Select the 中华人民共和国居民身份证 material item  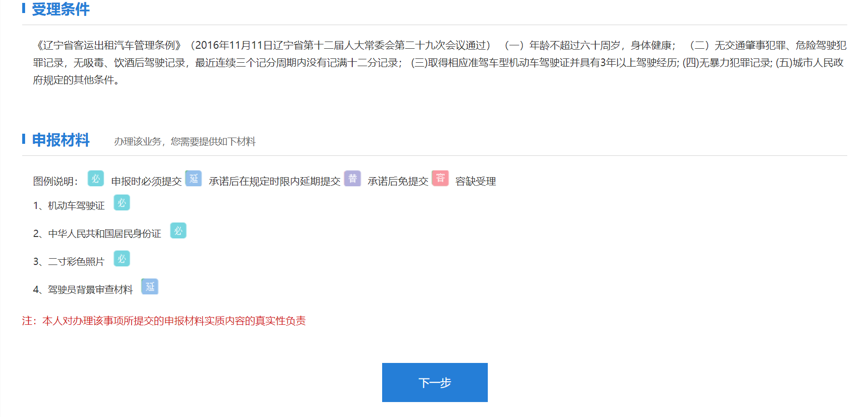[104, 234]
